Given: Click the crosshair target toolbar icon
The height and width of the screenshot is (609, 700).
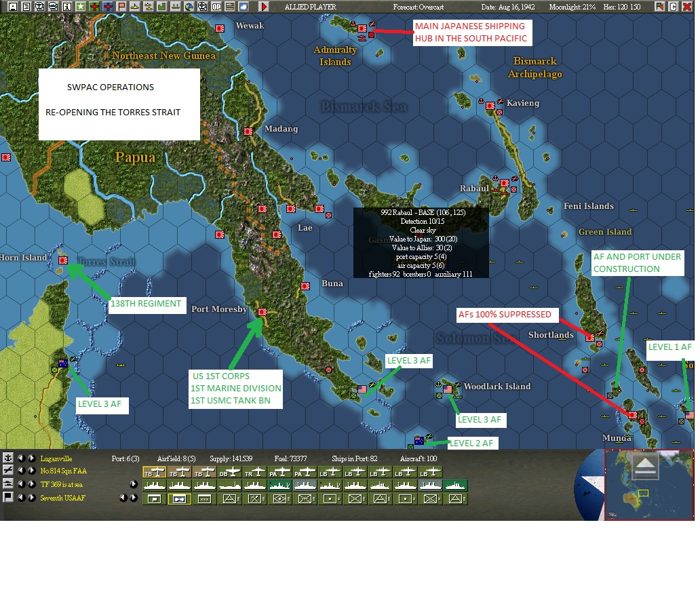Looking at the screenshot, I should tap(203, 6).
